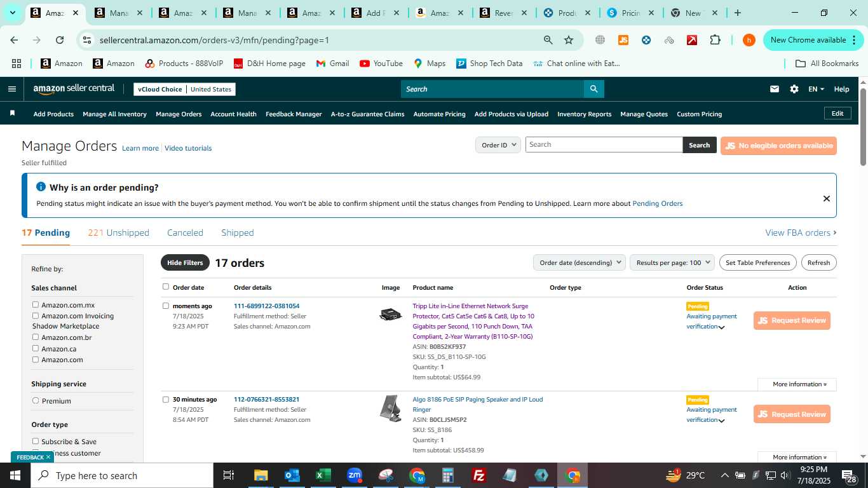This screenshot has height=488, width=868.
Task: Check Amazon.com Invoicing Shadow Marketplace filter
Action: pos(36,316)
